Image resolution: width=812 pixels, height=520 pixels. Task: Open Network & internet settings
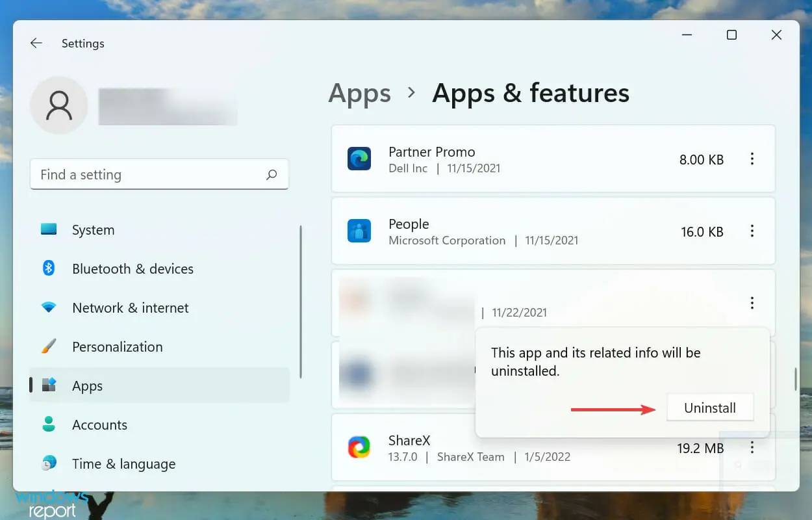[159, 308]
